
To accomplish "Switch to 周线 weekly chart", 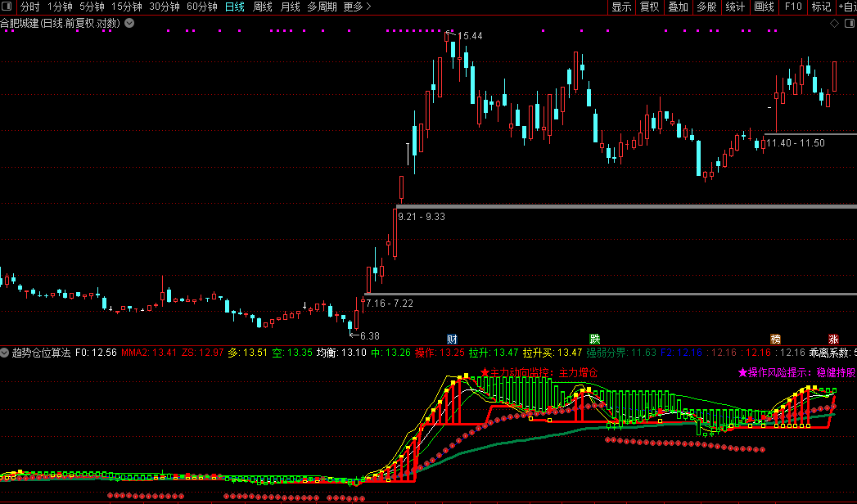I will pos(263,7).
